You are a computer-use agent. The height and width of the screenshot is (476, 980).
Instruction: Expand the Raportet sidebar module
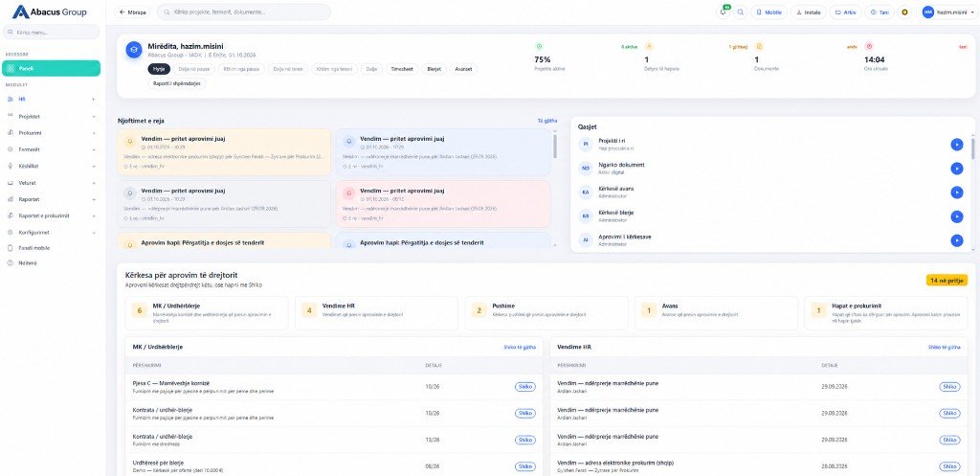(50, 199)
